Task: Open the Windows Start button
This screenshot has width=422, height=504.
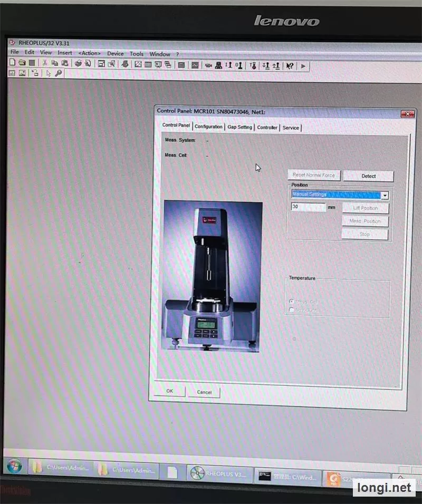Action: click(x=14, y=466)
